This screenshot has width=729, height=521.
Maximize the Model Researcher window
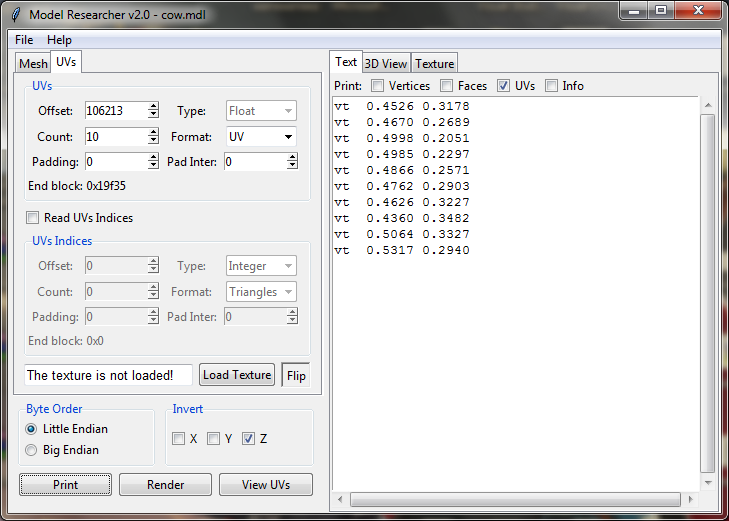tap(661, 11)
